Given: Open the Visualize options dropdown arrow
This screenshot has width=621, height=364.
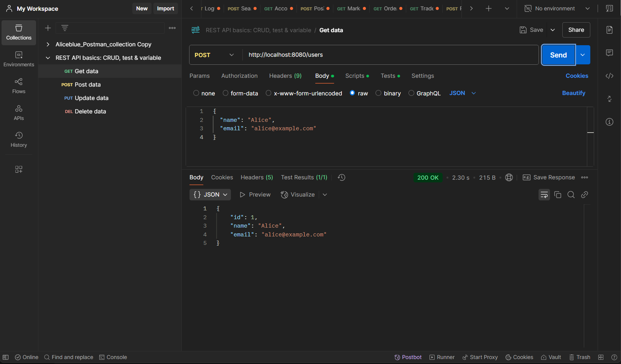Looking at the screenshot, I should (325, 195).
